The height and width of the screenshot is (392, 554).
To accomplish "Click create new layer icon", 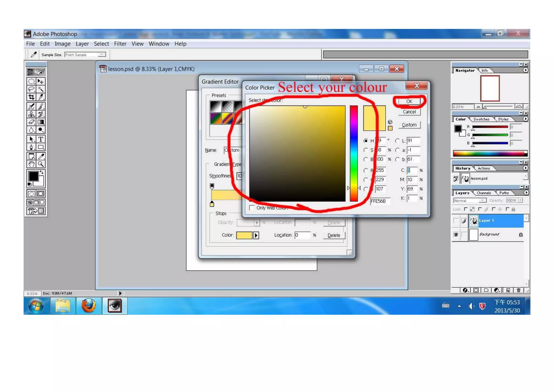I will [508, 290].
